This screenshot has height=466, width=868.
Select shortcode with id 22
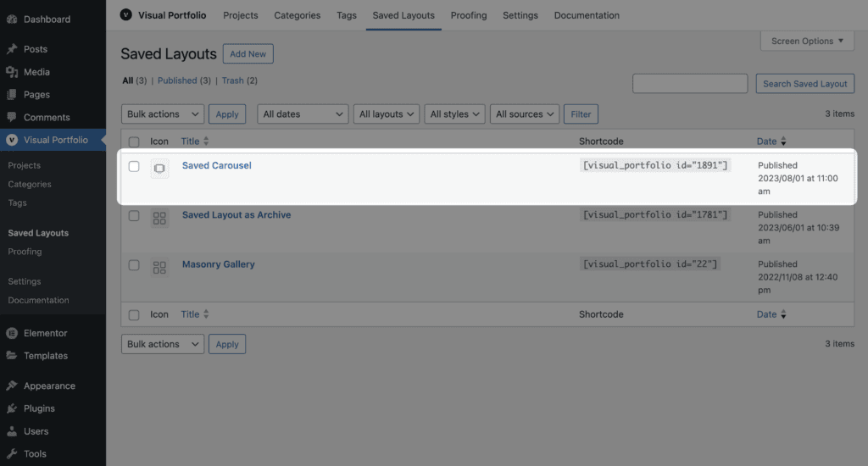(650, 264)
